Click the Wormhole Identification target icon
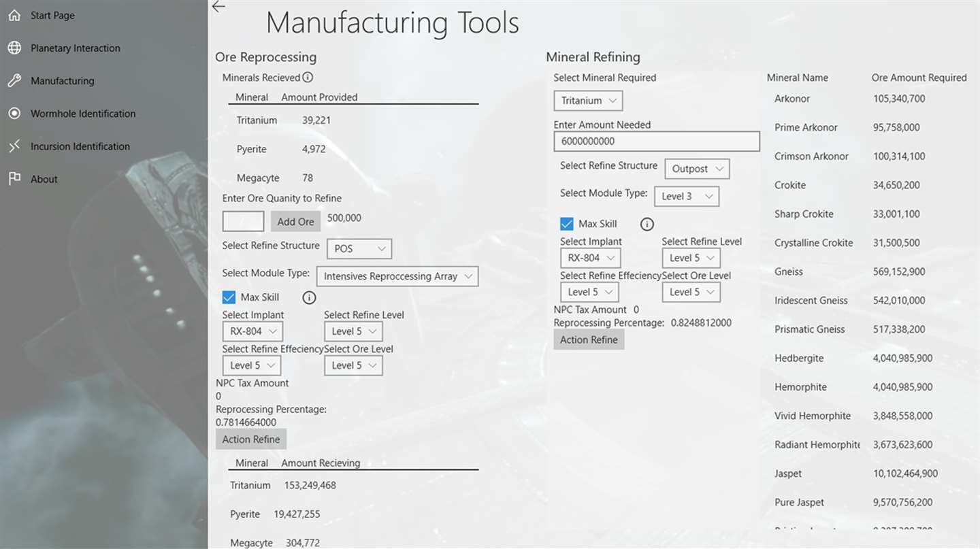This screenshot has width=980, height=549. click(x=14, y=113)
